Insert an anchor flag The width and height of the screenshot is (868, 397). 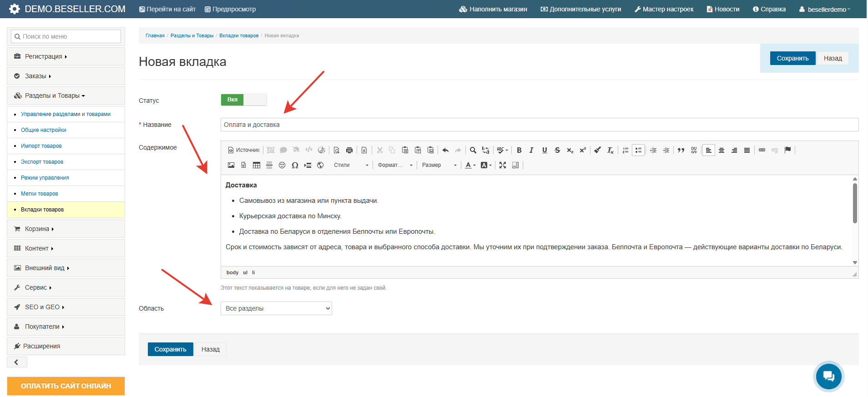pos(788,150)
